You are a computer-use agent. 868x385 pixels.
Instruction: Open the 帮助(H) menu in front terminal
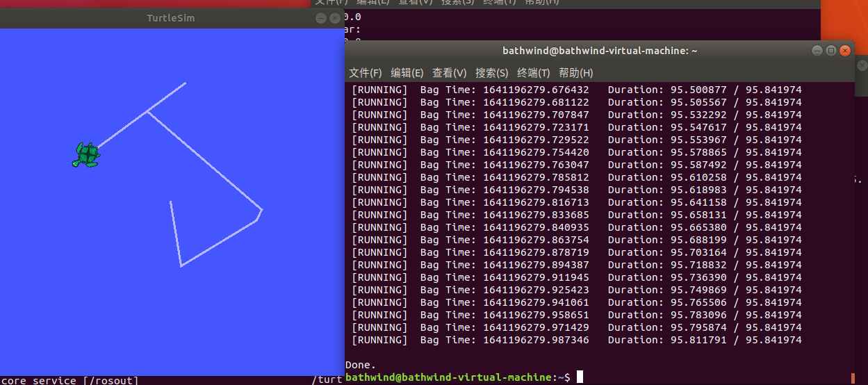(575, 73)
